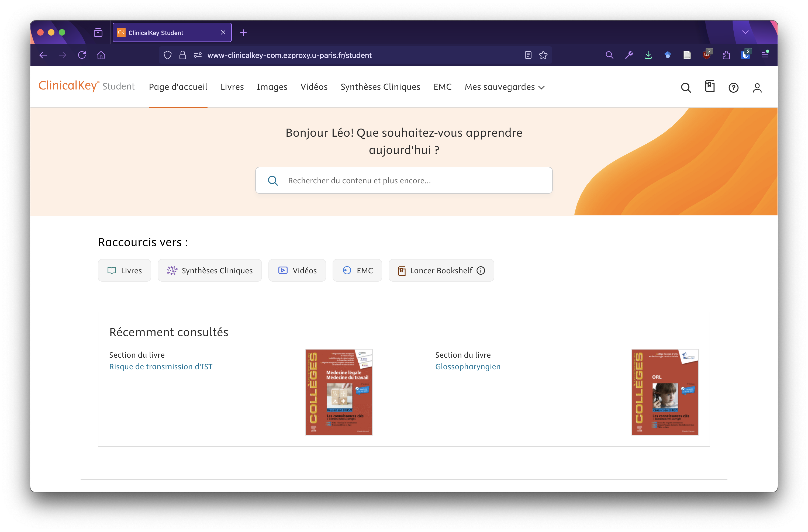The image size is (808, 532).
Task: Open the Vidéos navigation item
Action: click(314, 87)
